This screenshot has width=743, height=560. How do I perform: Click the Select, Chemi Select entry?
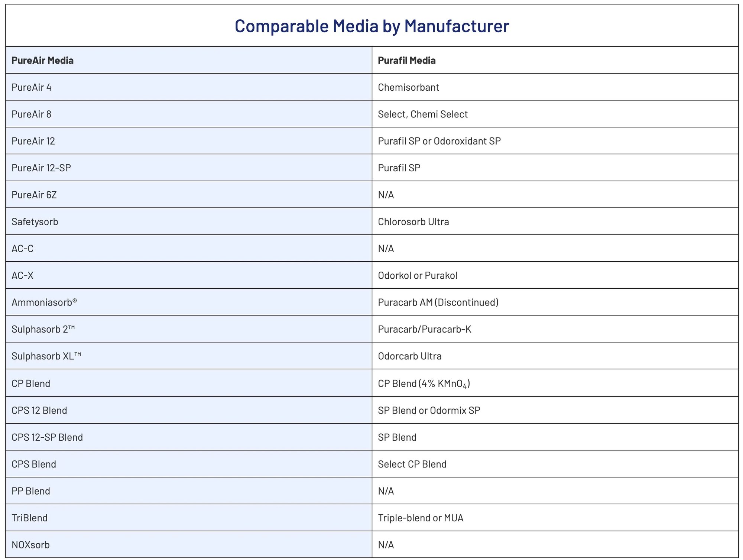point(422,114)
